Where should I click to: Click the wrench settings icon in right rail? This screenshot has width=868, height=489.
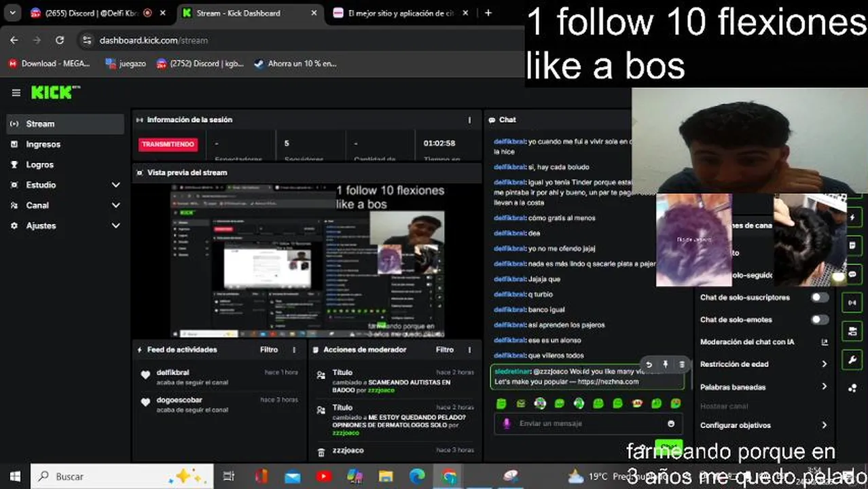click(x=852, y=359)
